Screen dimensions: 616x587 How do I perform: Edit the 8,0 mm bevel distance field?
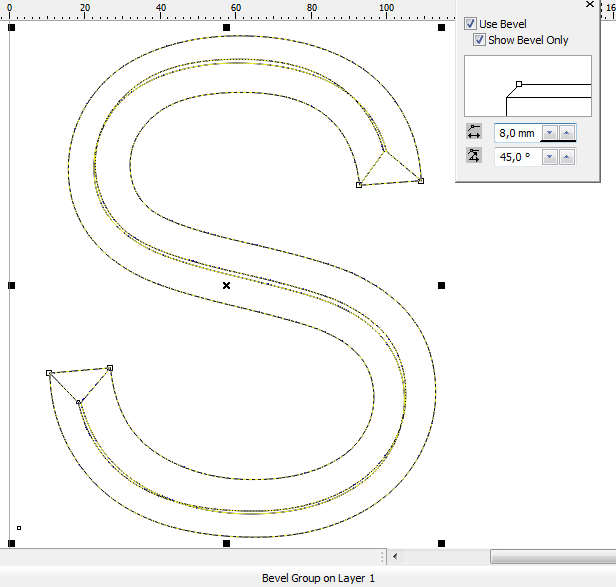518,133
